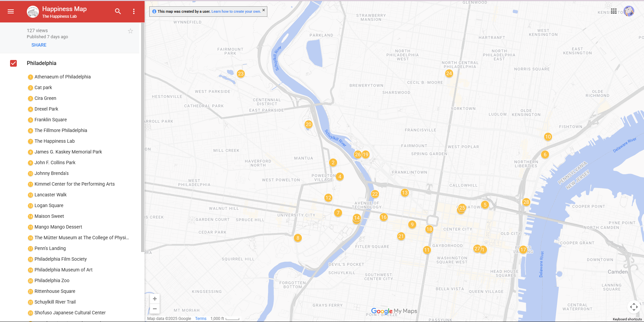Select marker 20 for Philadelphia Zoo
Viewport: 644px width, 322px height.
pos(308,124)
